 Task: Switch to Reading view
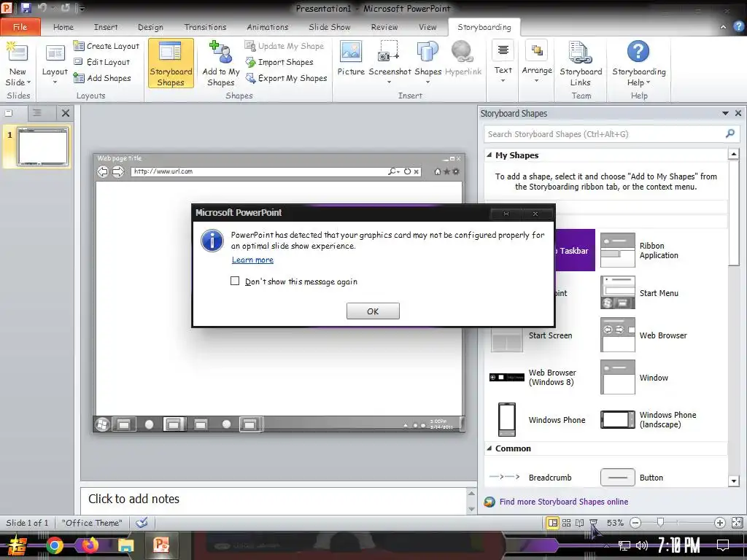[580, 523]
